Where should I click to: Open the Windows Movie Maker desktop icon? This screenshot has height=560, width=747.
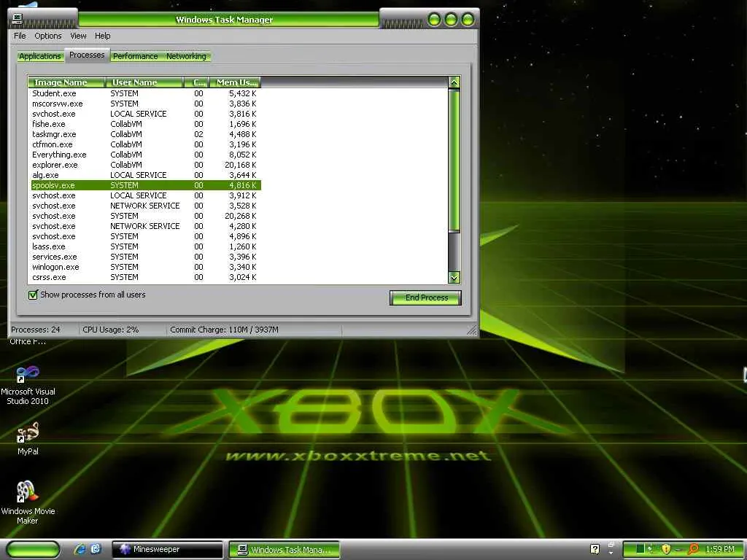[28, 502]
